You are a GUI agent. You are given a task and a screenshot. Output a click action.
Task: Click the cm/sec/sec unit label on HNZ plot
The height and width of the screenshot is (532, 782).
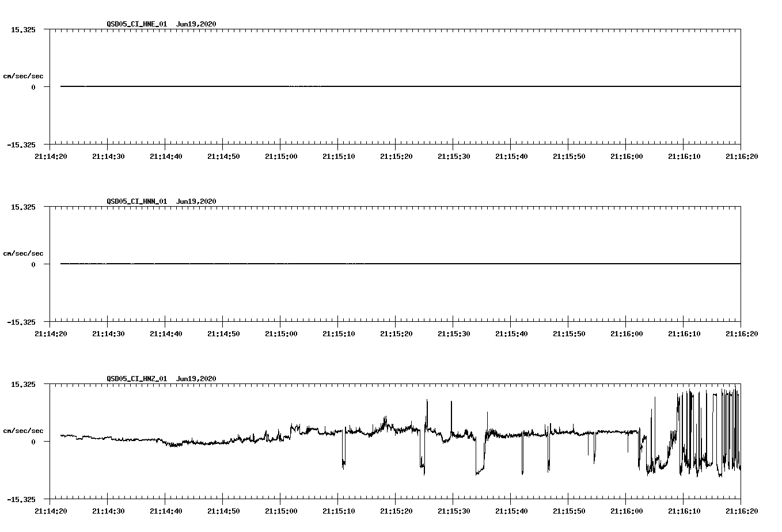(x=23, y=431)
